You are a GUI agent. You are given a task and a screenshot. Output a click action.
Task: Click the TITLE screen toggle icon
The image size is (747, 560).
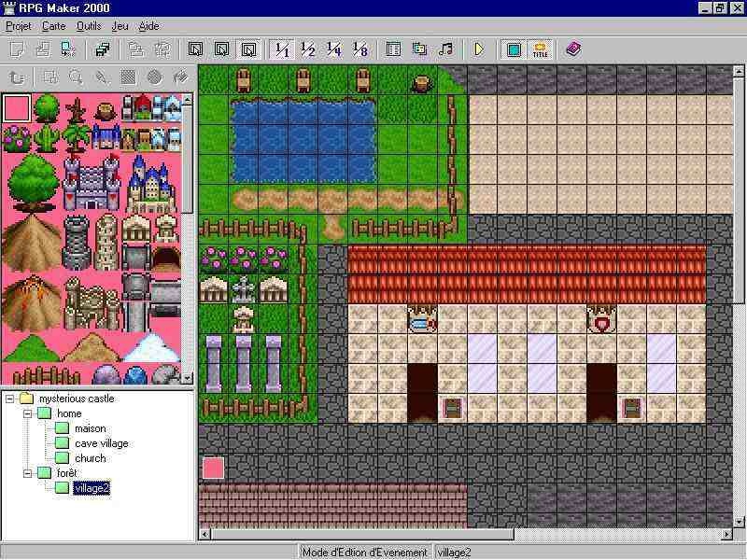click(540, 49)
